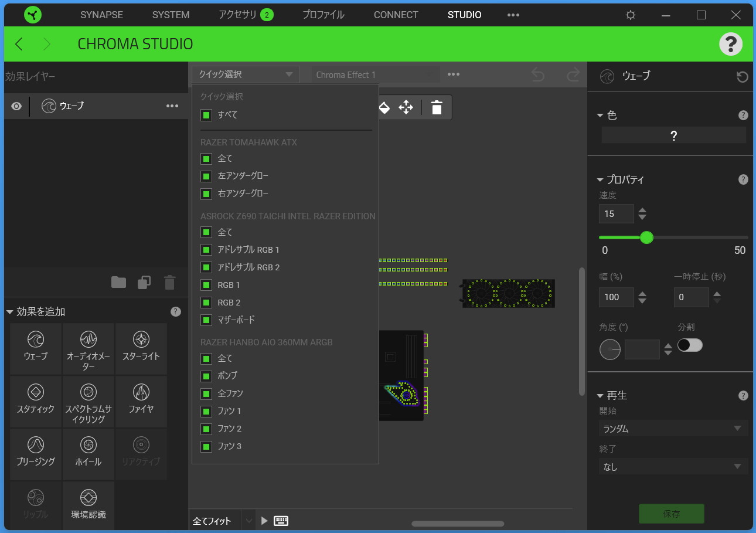Image resolution: width=756 pixels, height=533 pixels.
Task: Toggle 右アンダーグロー checkbox
Action: click(206, 193)
